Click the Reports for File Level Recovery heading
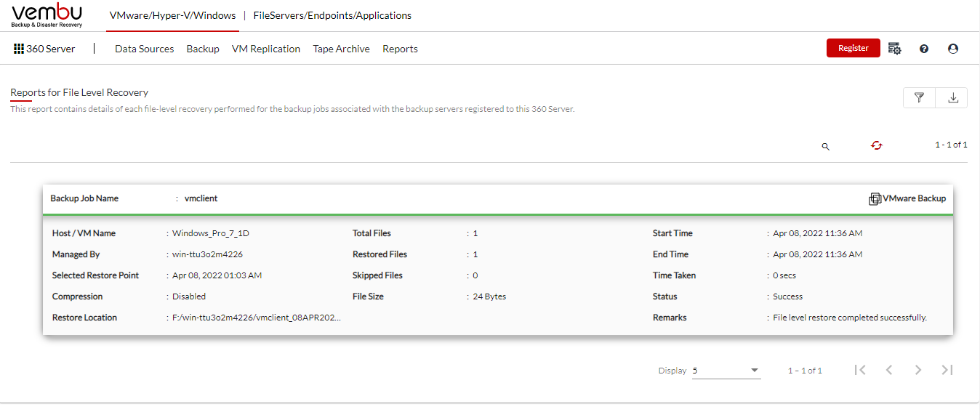This screenshot has height=420, width=980. tap(79, 92)
